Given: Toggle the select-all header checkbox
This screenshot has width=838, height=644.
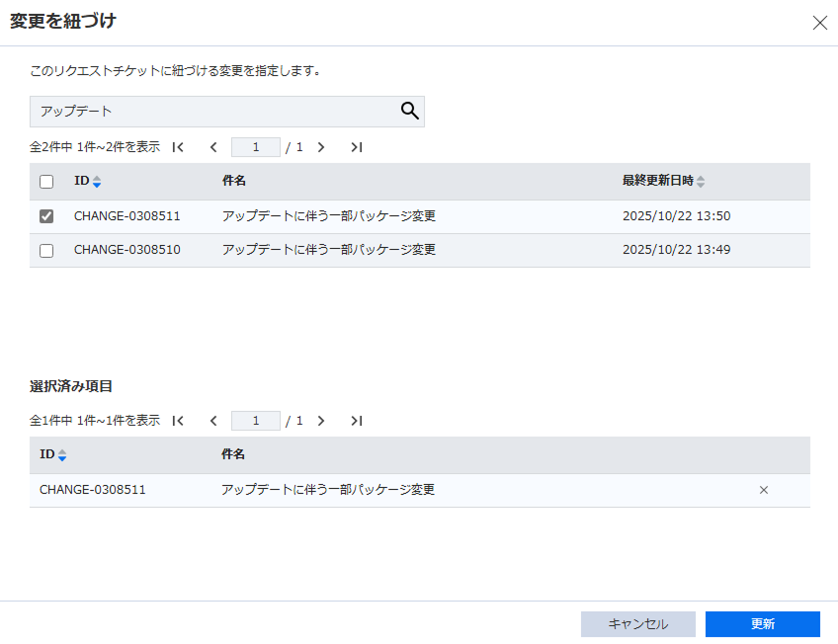Looking at the screenshot, I should point(46,182).
